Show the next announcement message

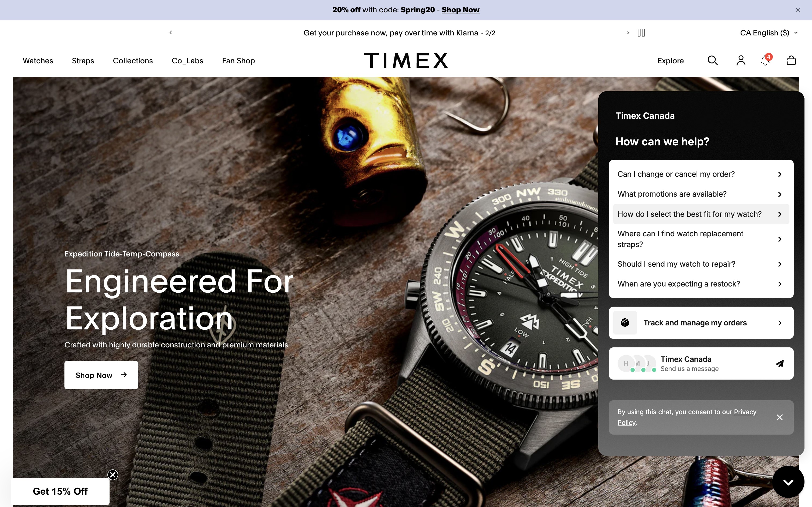(x=628, y=32)
